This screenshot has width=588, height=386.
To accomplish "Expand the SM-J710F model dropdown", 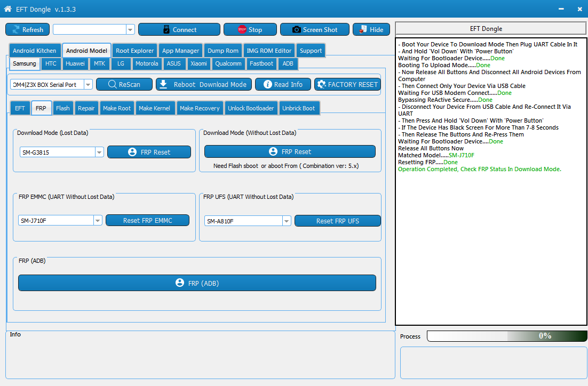I will click(x=98, y=221).
